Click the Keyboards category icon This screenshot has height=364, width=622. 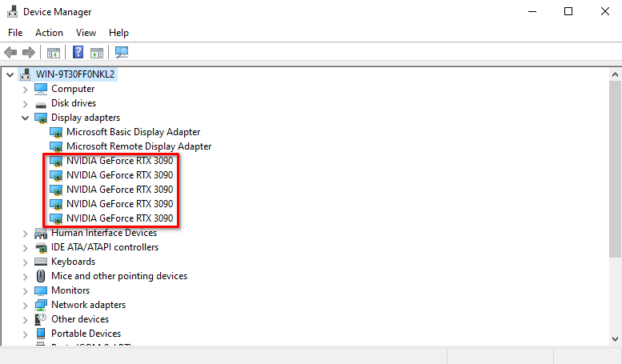click(41, 262)
